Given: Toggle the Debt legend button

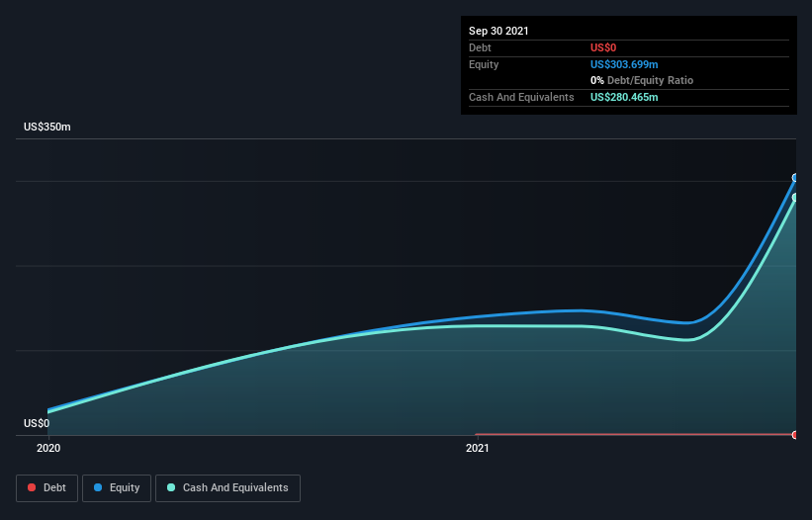Looking at the screenshot, I should coord(46,488).
